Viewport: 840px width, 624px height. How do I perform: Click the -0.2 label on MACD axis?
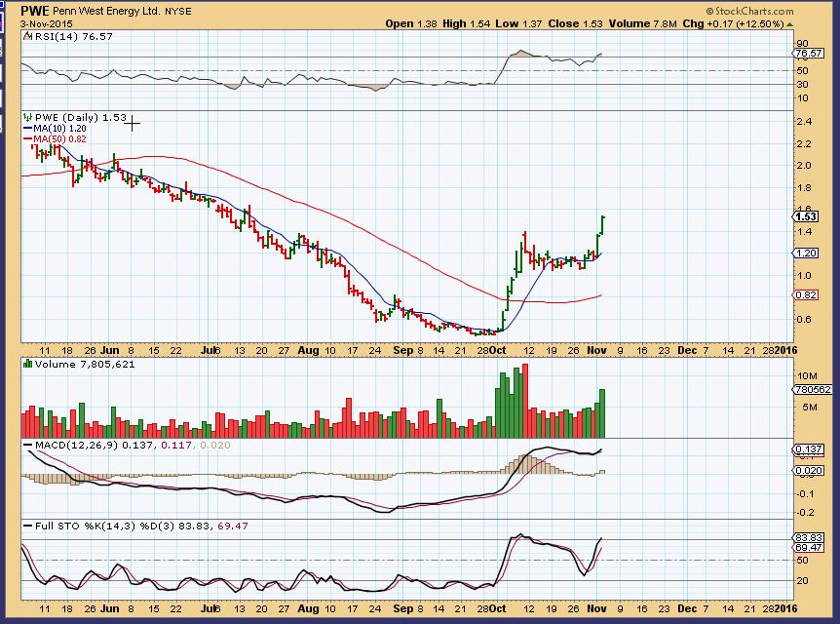coord(804,513)
